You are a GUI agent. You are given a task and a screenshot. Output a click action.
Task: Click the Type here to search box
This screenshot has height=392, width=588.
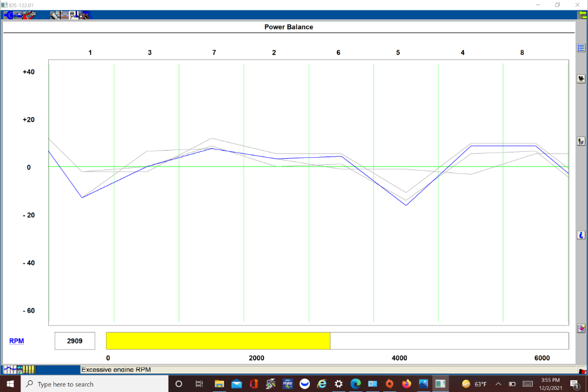[x=94, y=384]
